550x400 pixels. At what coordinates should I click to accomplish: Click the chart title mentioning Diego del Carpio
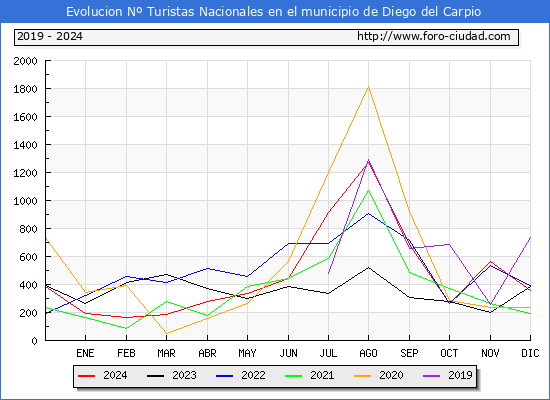point(273,12)
